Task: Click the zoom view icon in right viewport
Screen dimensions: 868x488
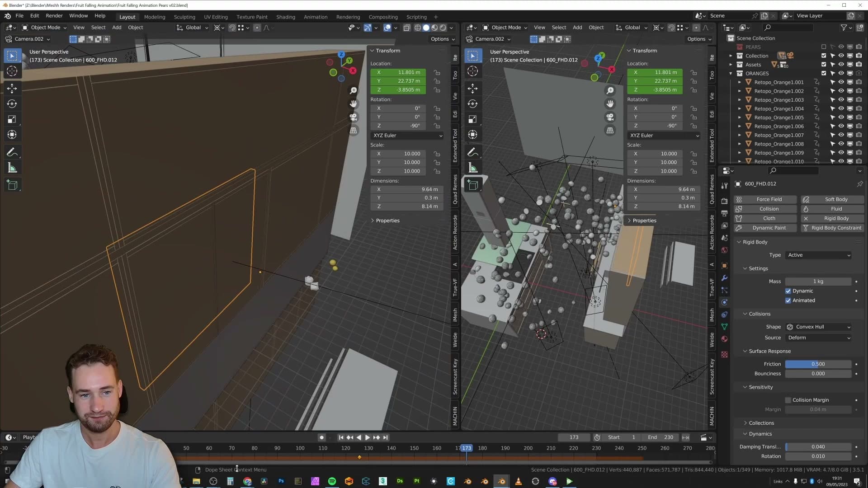Action: click(x=610, y=91)
